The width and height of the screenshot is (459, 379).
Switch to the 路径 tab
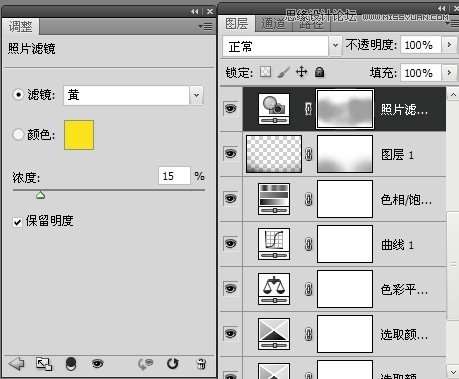311,25
